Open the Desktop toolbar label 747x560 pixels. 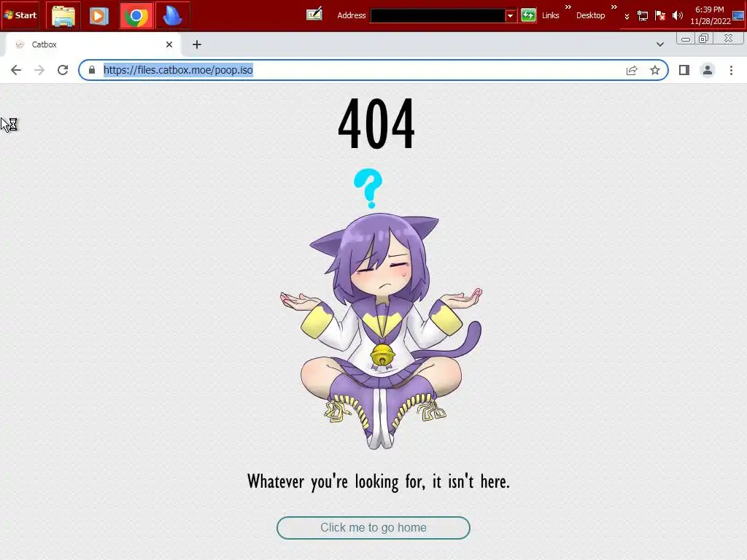click(x=590, y=15)
